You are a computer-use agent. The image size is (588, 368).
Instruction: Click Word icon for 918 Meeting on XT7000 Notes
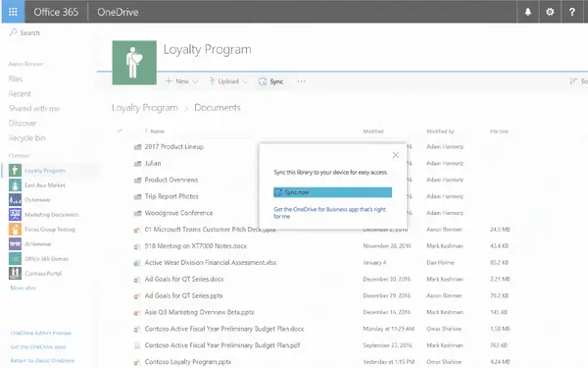point(137,246)
